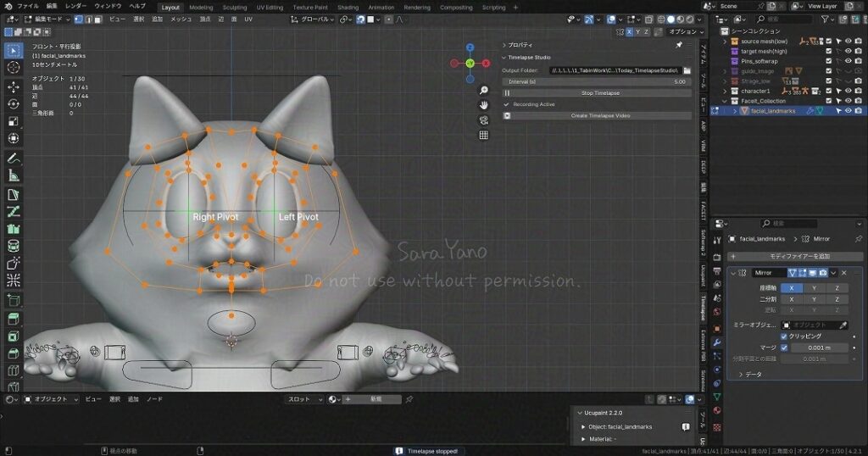The width and height of the screenshot is (868, 456).
Task: Activate the 3D Cursor tool
Action: coord(14,67)
